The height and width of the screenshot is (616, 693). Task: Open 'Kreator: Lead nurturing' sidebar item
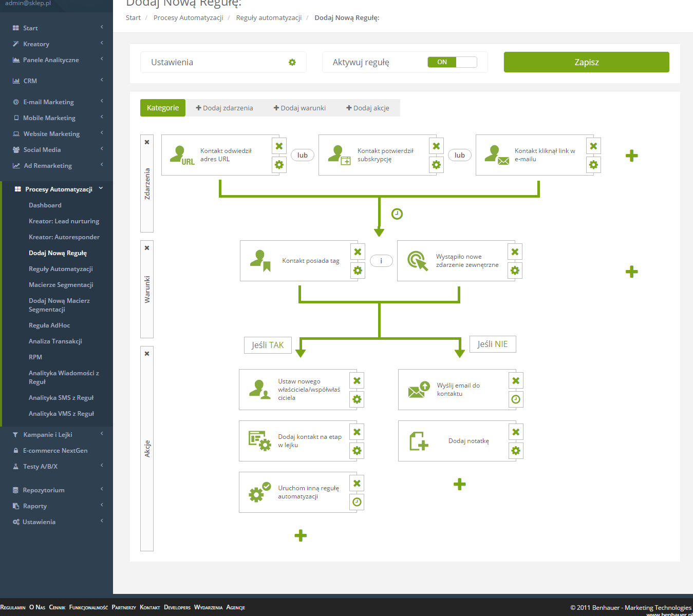coord(64,221)
